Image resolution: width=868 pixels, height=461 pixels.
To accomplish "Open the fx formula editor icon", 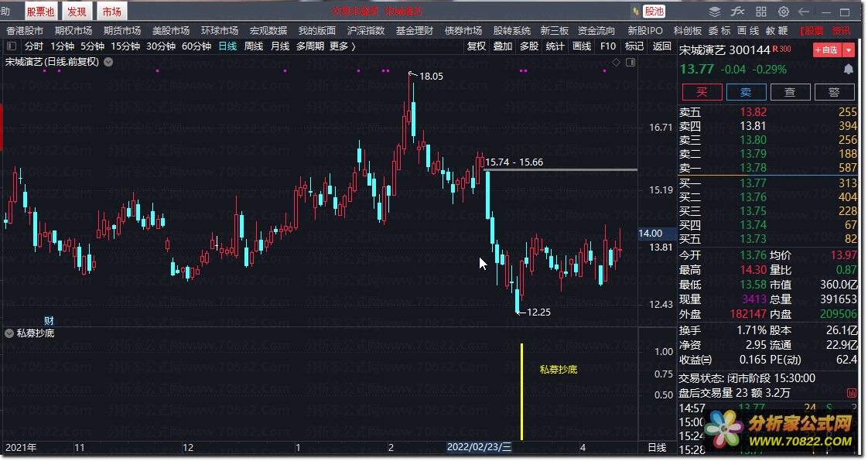I will [x=737, y=12].
